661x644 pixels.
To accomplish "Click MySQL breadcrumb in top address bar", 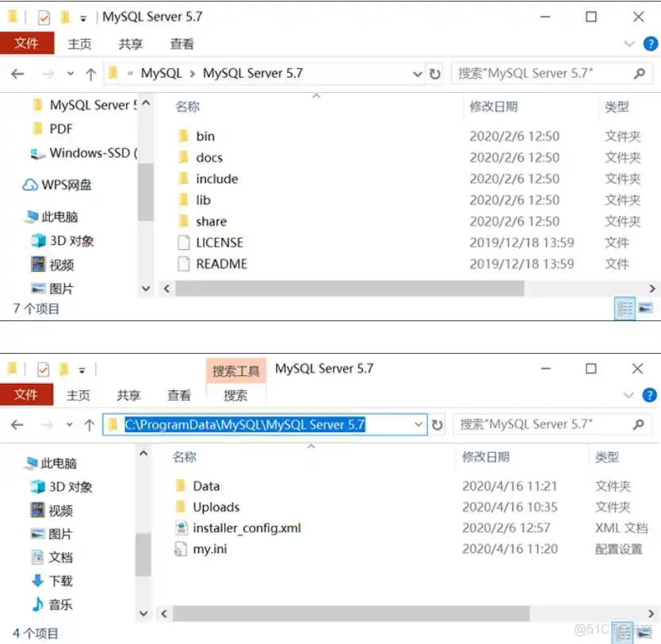I will 161,74.
